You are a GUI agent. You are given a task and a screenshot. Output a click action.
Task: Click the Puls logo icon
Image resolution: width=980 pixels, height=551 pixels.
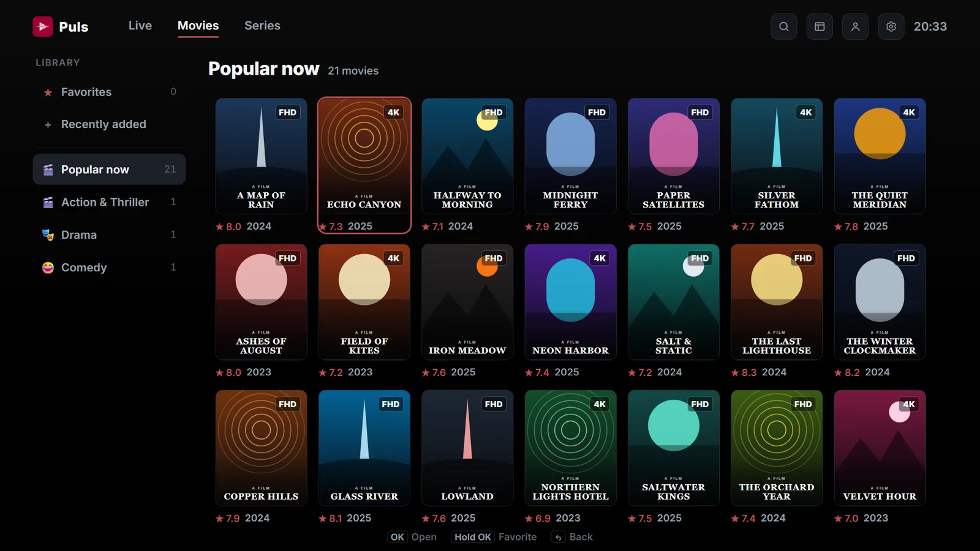43,26
